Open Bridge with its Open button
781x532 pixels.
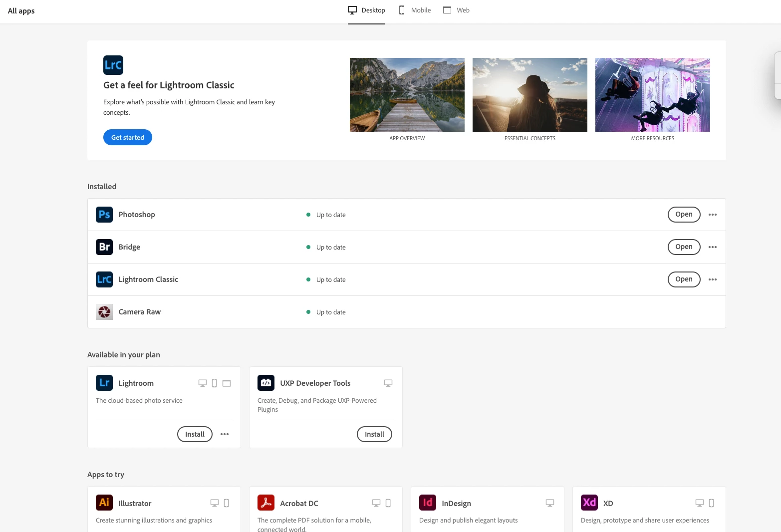(684, 247)
